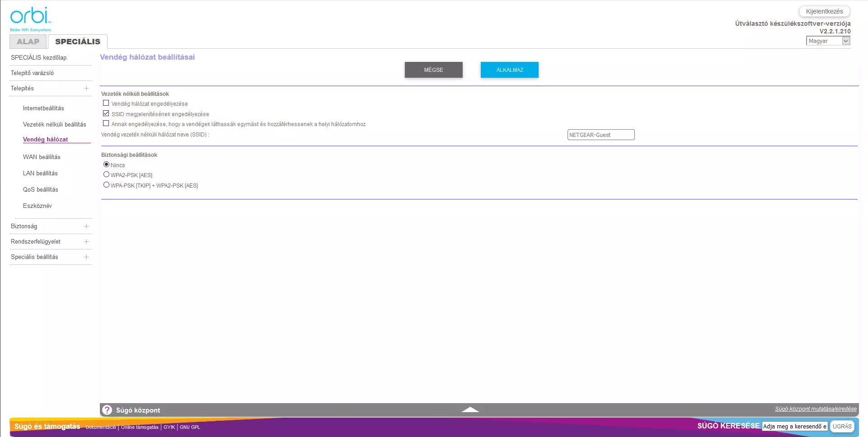Select the WPA2-PSK [AES] security option
Viewport: 868px width, 437px height.
[107, 174]
